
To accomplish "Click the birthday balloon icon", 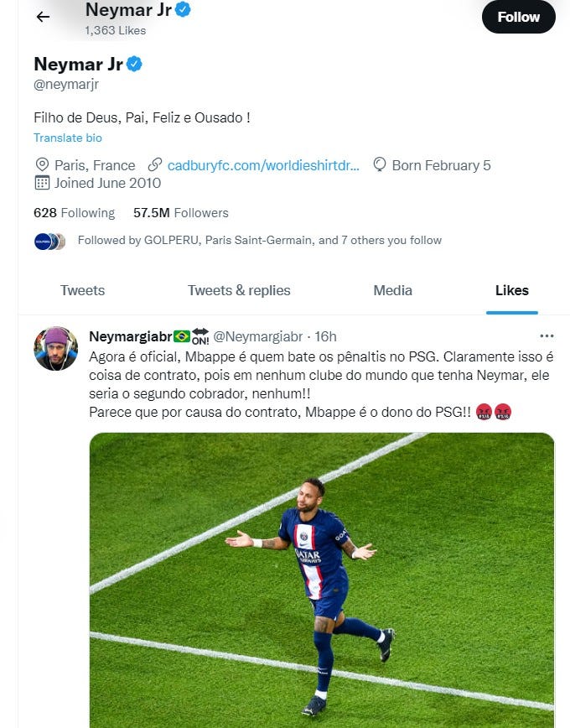I will click(x=380, y=164).
